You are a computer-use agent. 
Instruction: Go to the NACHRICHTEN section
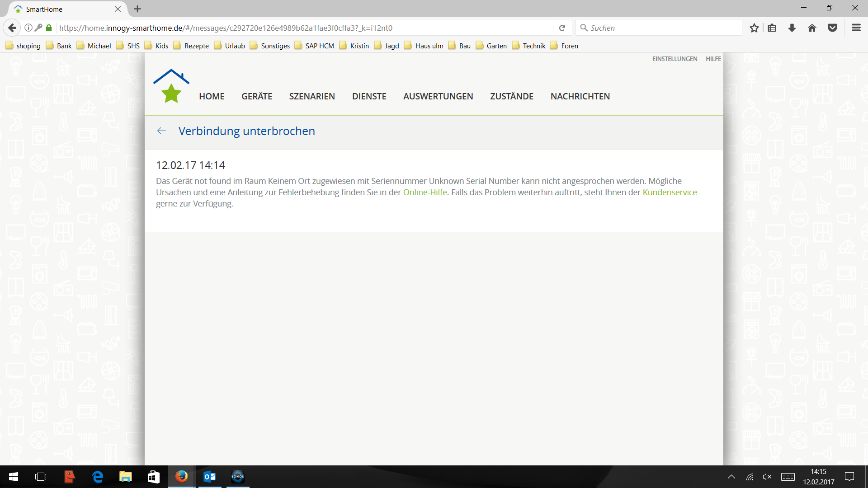pos(580,96)
